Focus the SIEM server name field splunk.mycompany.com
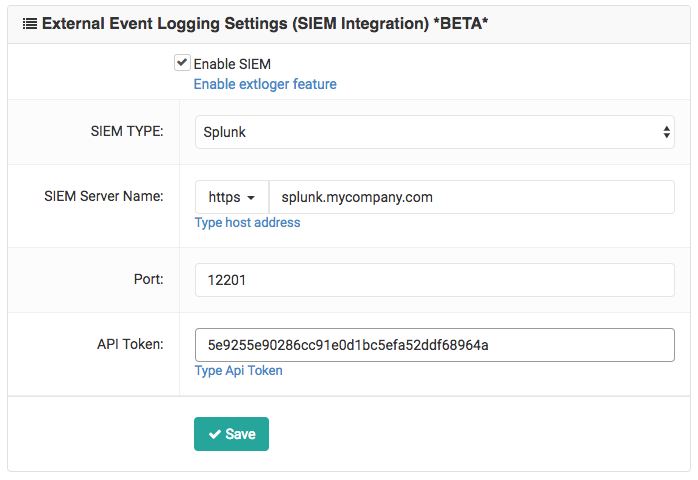Image resolution: width=698 pixels, height=480 pixels. pos(472,197)
